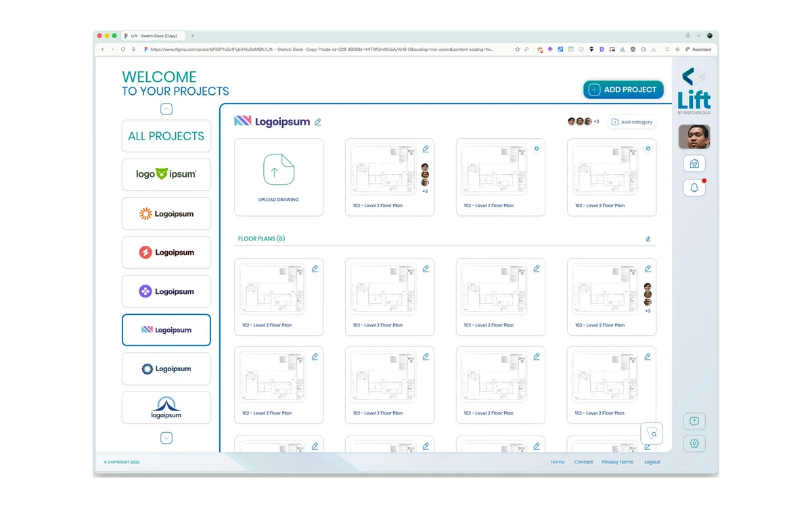
Task: Open the browser downloads icon
Action: point(654,49)
